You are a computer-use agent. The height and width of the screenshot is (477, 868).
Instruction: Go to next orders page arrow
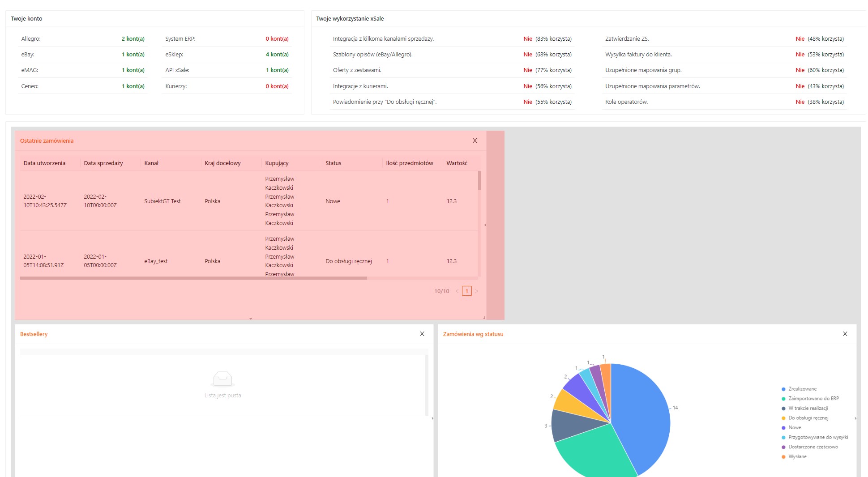(x=477, y=291)
